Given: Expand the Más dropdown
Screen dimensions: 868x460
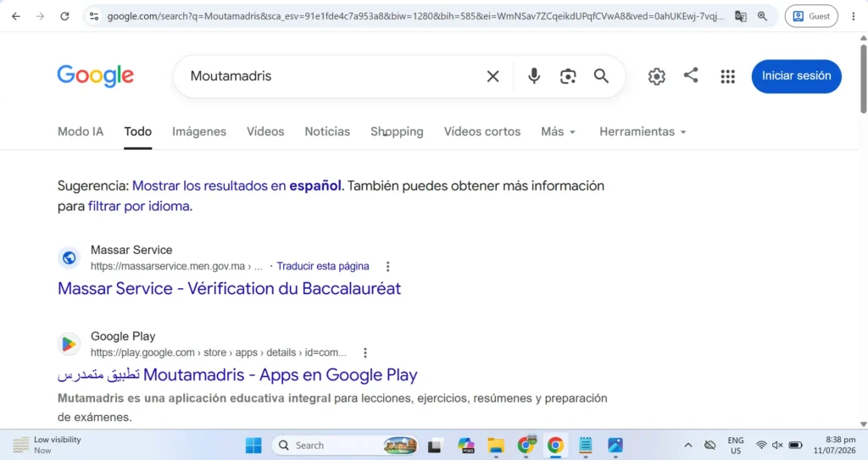Looking at the screenshot, I should pyautogui.click(x=558, y=132).
